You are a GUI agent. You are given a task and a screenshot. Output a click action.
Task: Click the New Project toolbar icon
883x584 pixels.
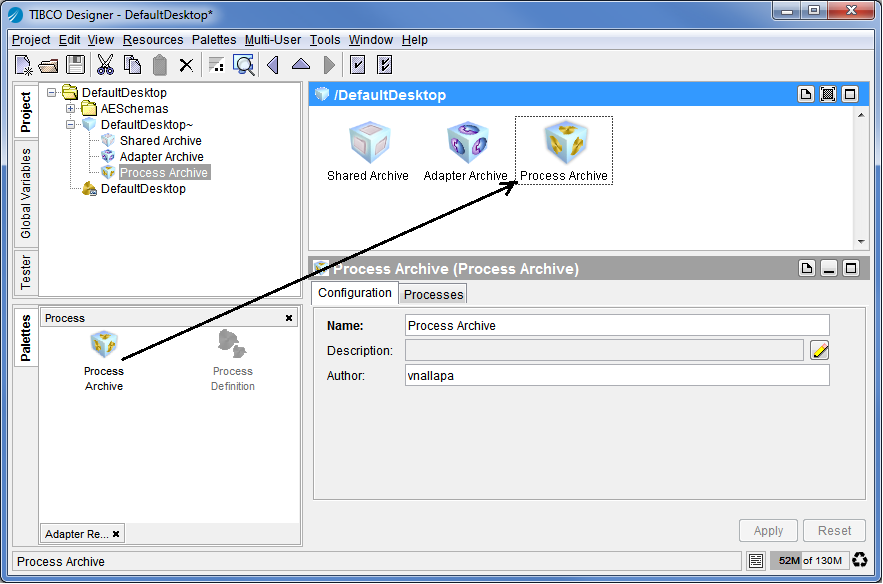[x=23, y=65]
